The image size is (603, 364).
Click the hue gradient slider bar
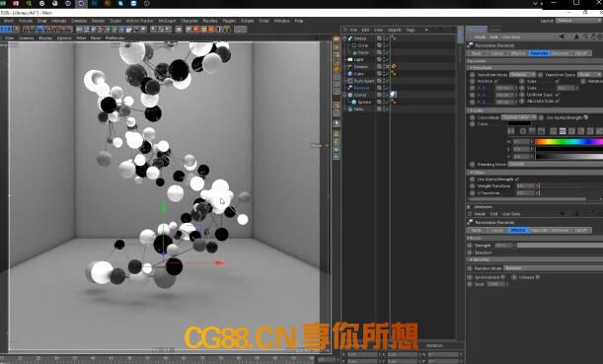pyautogui.click(x=569, y=142)
